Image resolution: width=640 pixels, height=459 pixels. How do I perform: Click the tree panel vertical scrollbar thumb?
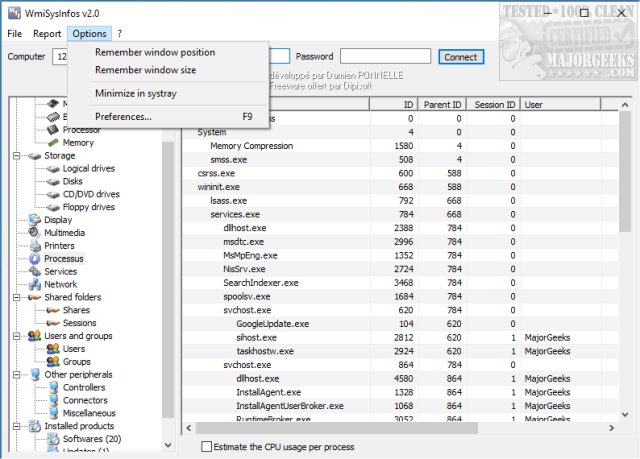tap(168, 280)
